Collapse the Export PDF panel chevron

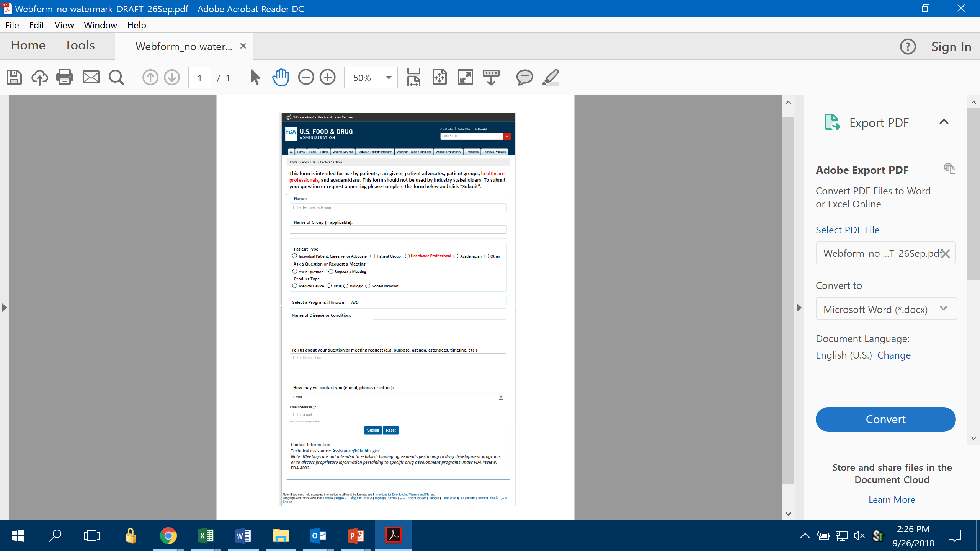tap(944, 122)
